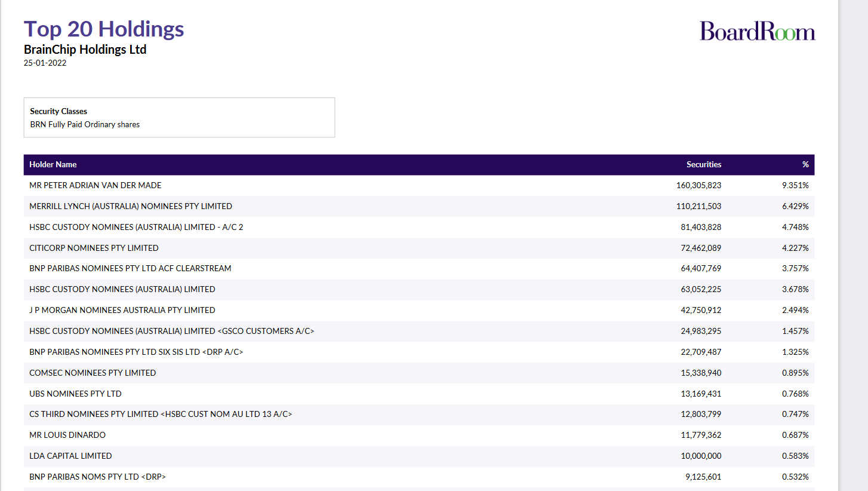
Task: Click securities value 64,407,769
Action: (701, 268)
